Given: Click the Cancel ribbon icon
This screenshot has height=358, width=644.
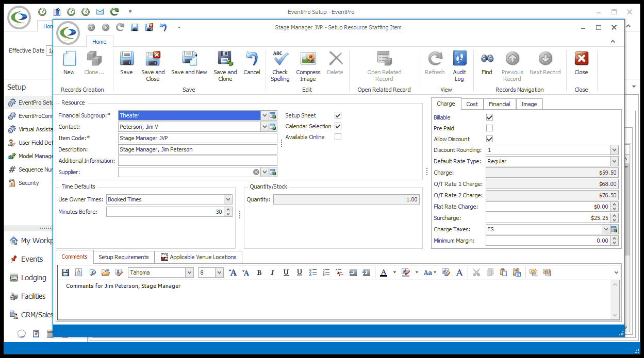Looking at the screenshot, I should (252, 59).
